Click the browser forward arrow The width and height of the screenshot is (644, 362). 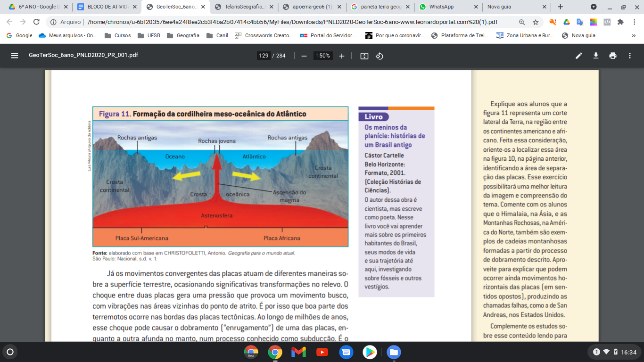[x=23, y=22]
